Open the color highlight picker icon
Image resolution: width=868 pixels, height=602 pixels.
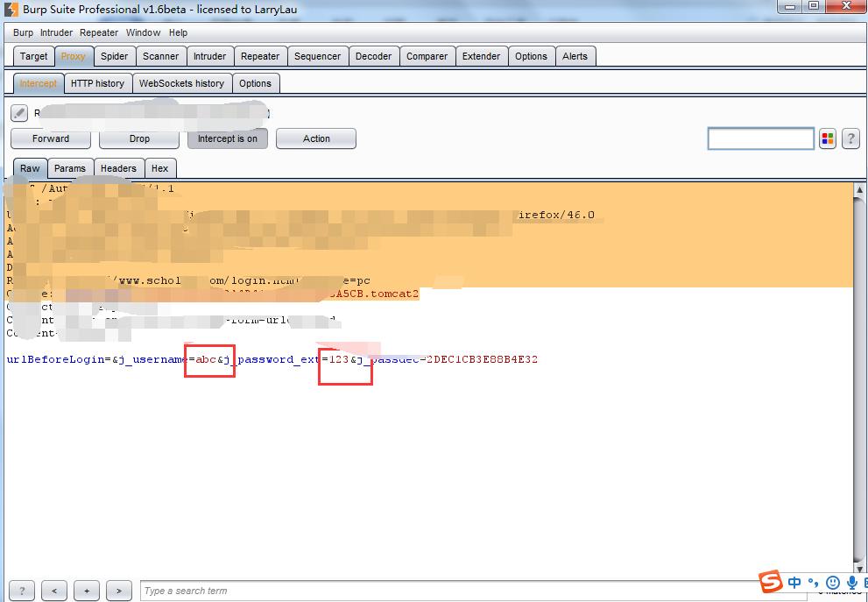tap(828, 139)
